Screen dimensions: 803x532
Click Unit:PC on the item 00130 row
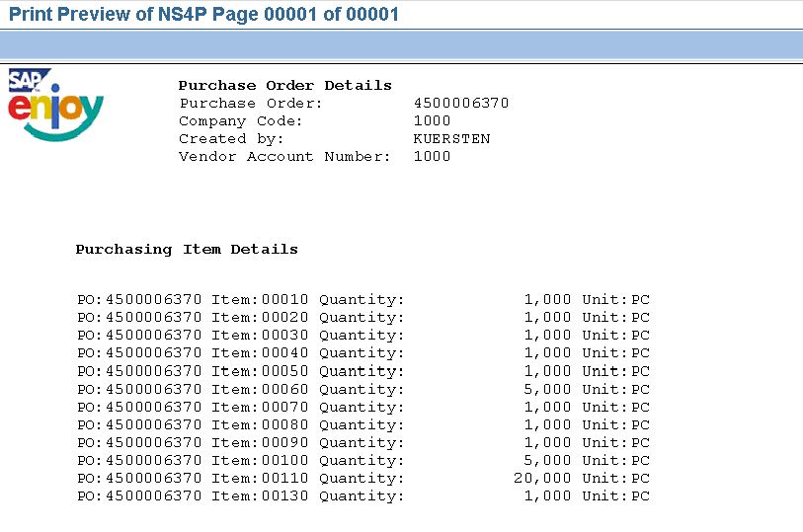click(616, 496)
